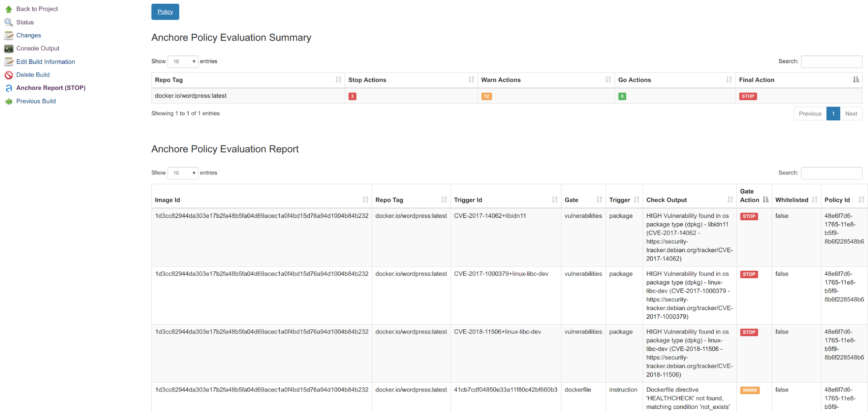Viewport: 868px width, 412px height.
Task: Click the Anchore Report logo icon
Action: (9, 88)
